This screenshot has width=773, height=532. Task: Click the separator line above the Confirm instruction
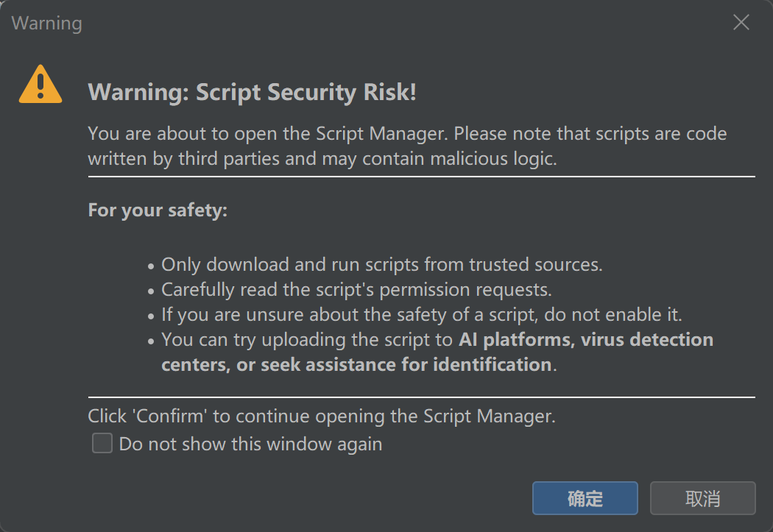click(x=421, y=397)
